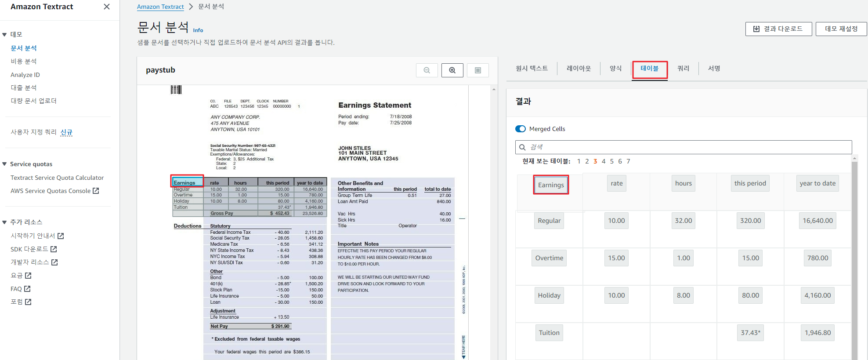
Task: Select the Earnings header cell in results
Action: pos(551,185)
